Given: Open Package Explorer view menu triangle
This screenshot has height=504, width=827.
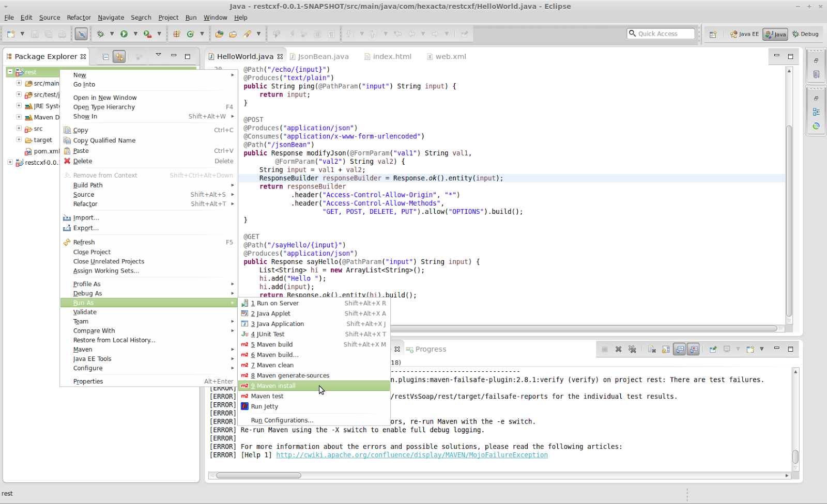Looking at the screenshot, I should (158, 55).
